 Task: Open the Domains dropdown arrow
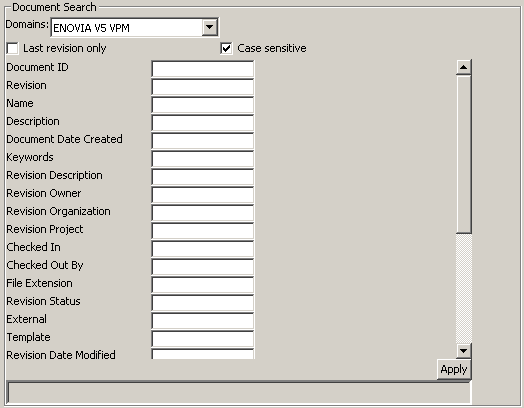(210, 27)
